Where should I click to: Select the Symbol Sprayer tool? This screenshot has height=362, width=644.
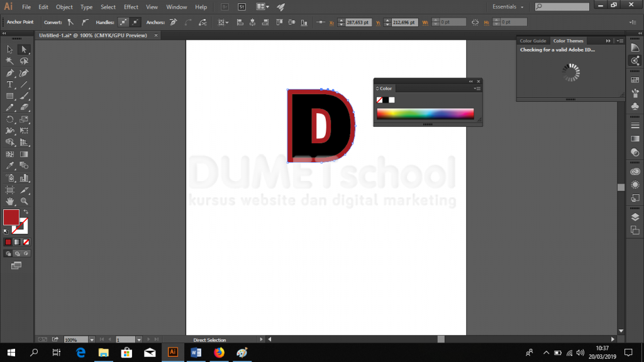click(x=10, y=178)
